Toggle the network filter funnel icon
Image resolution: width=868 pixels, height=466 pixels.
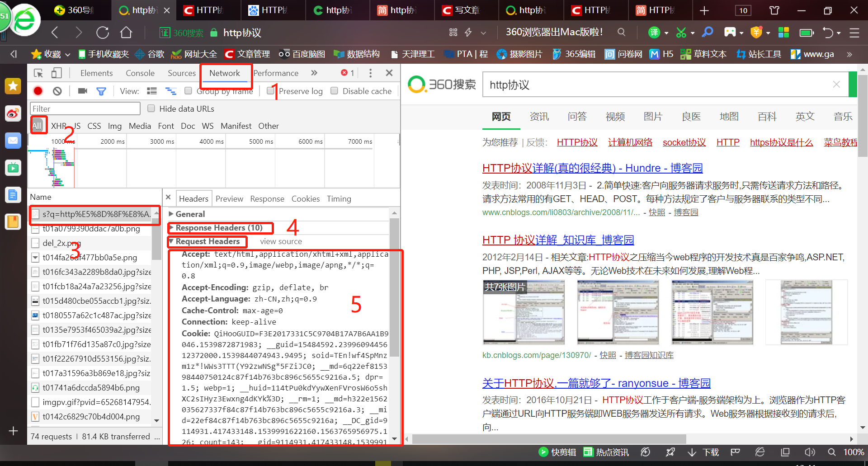[101, 91]
